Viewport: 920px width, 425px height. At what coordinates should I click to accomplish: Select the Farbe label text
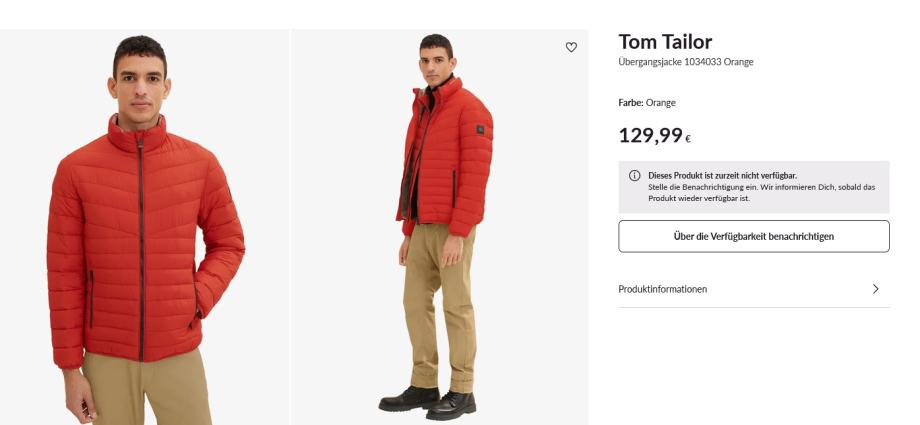(630, 103)
